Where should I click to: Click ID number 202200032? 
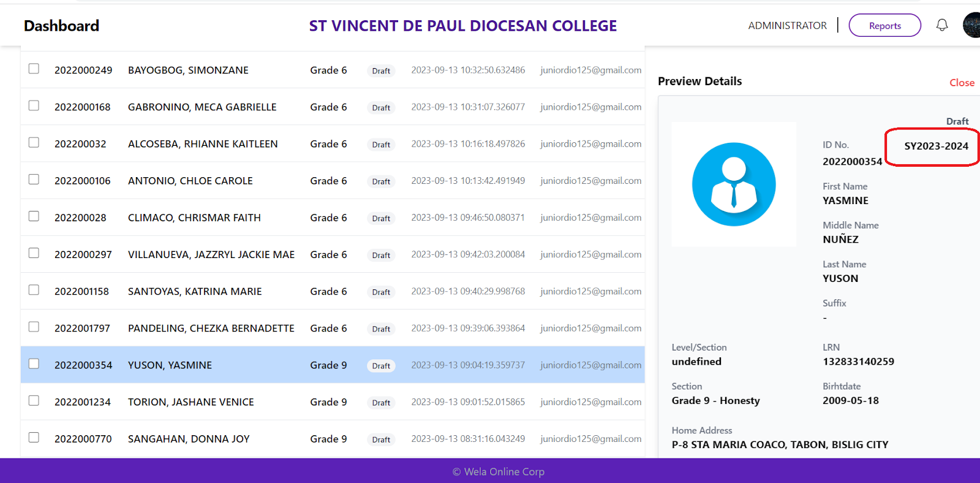tap(80, 144)
